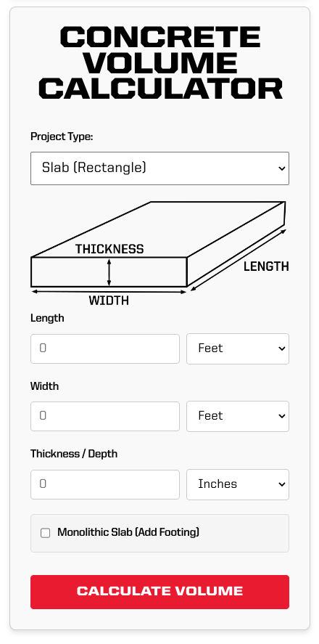Click the vertical thickness arrow in the diagram

coord(109,272)
